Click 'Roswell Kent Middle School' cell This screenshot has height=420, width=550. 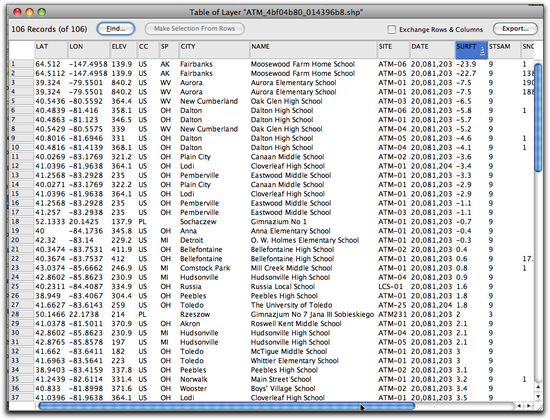[296, 324]
